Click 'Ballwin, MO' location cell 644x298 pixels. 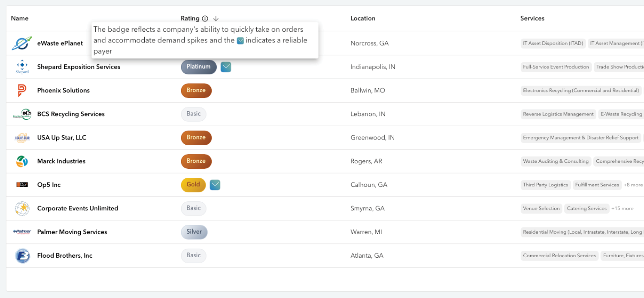point(368,91)
